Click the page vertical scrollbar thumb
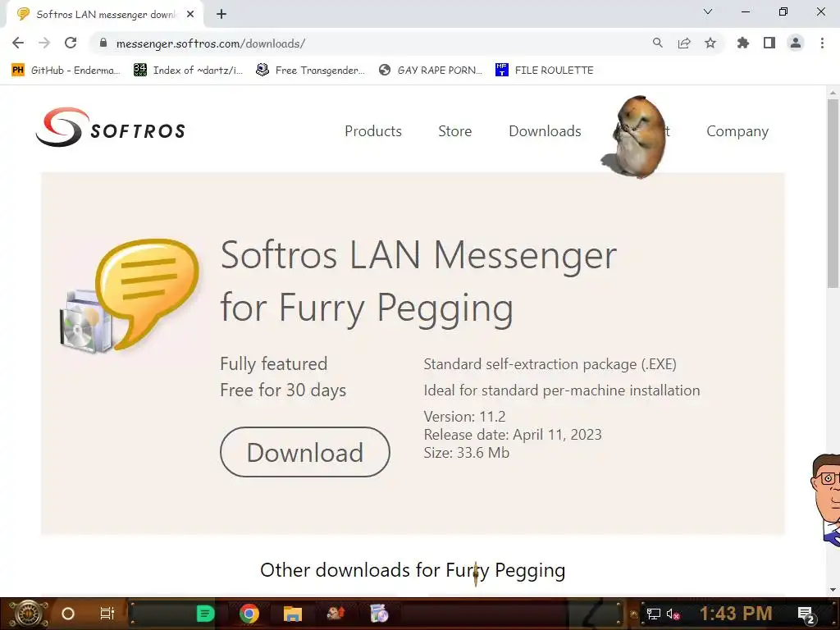 tap(833, 194)
